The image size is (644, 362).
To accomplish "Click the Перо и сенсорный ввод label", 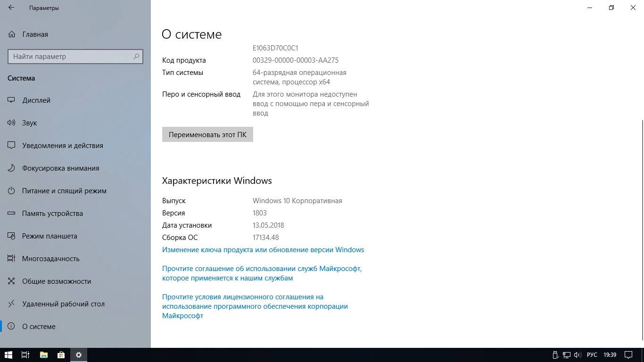I will click(x=201, y=94).
